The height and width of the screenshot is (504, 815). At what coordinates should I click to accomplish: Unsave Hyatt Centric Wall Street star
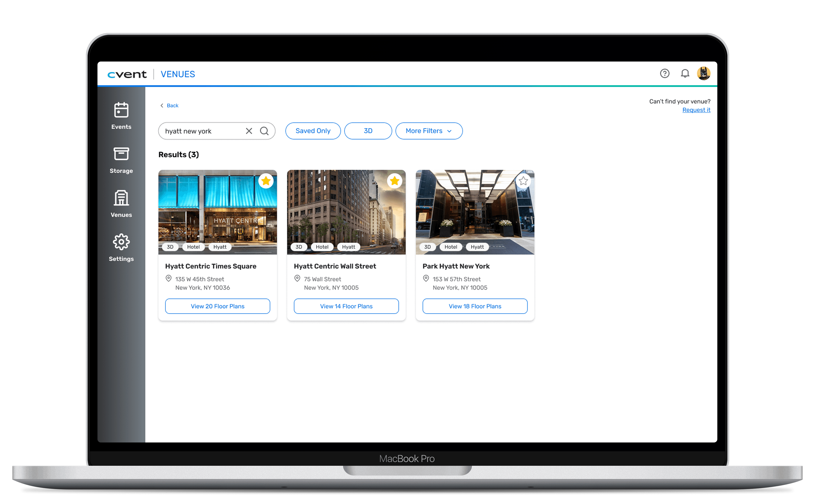pyautogui.click(x=394, y=181)
